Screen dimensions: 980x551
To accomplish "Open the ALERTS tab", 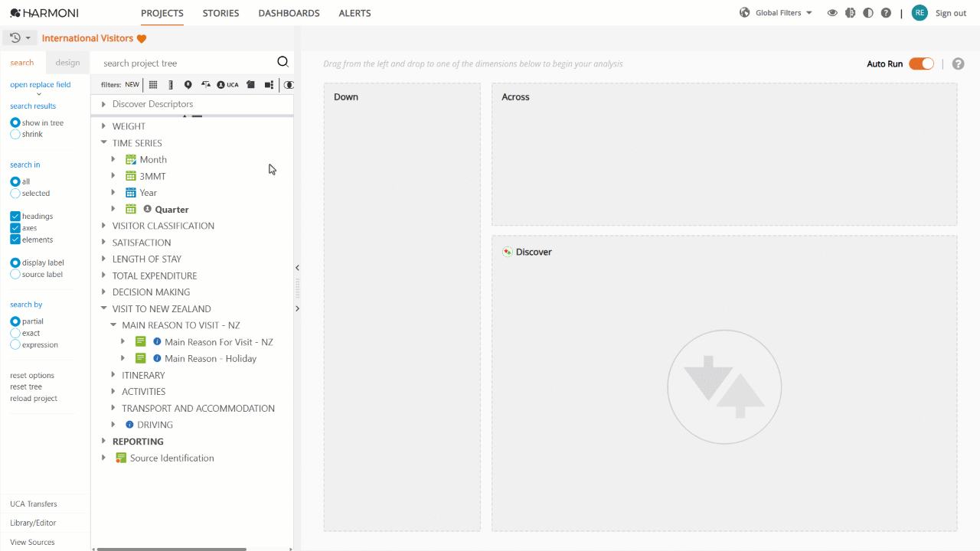I will click(354, 13).
